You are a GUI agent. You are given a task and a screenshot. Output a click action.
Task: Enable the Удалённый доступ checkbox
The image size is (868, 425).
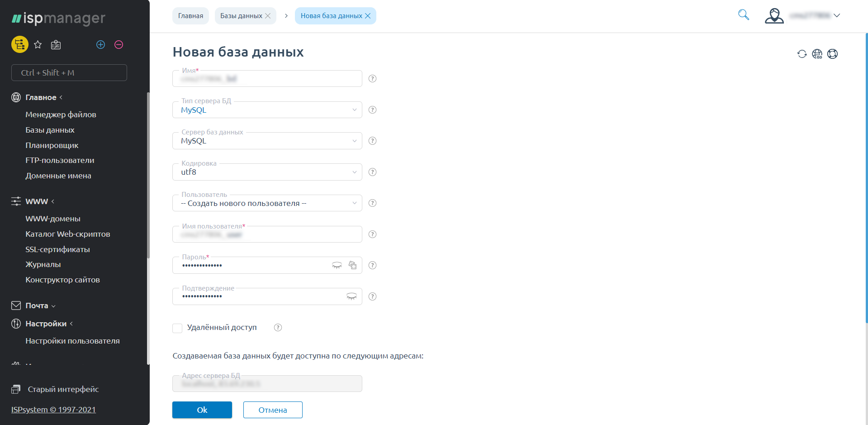tap(177, 328)
